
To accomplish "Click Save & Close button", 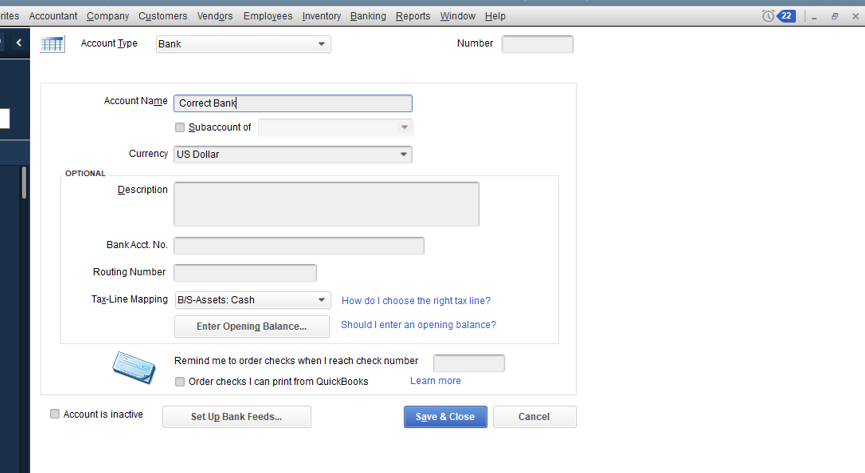I will pos(445,417).
